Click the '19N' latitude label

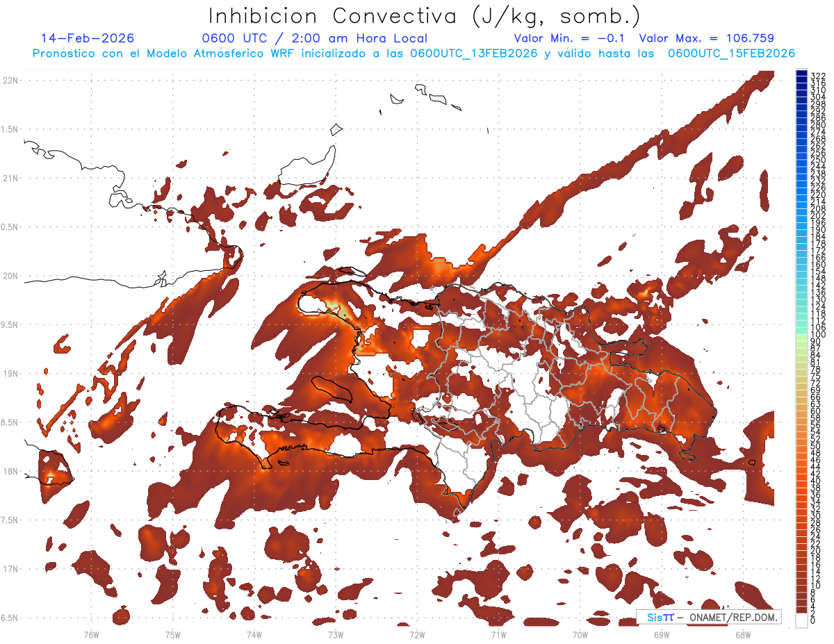point(10,373)
